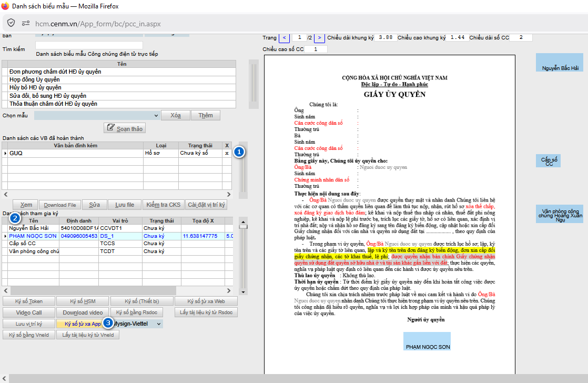Image resolution: width=588 pixels, height=383 pixels.
Task: Select signer row Nguyễn Bắc Hải
Action: click(117, 228)
